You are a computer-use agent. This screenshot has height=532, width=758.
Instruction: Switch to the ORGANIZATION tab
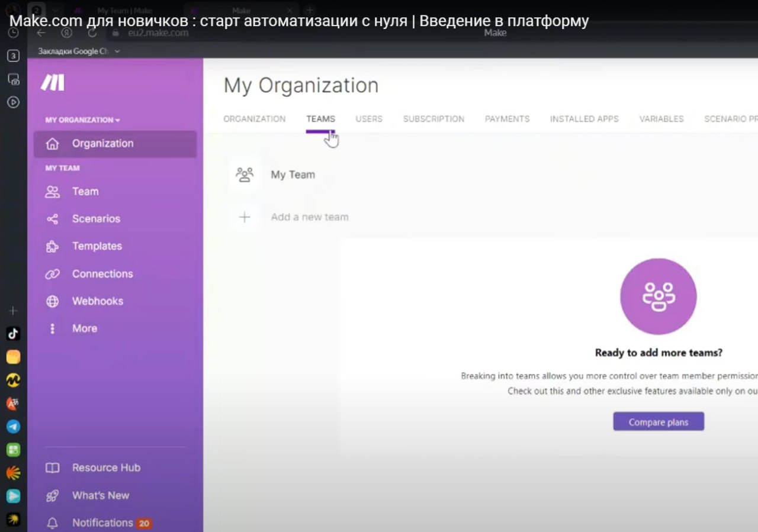(x=255, y=119)
